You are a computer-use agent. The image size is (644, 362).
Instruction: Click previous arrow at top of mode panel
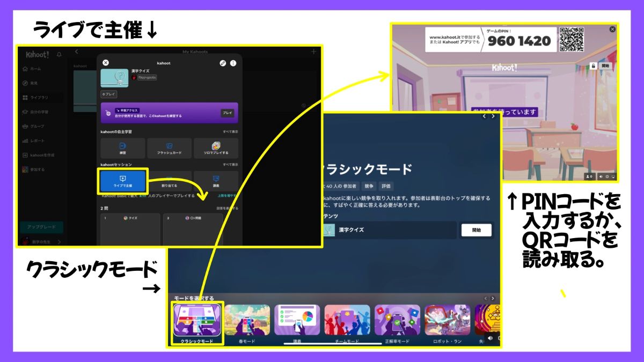click(484, 116)
